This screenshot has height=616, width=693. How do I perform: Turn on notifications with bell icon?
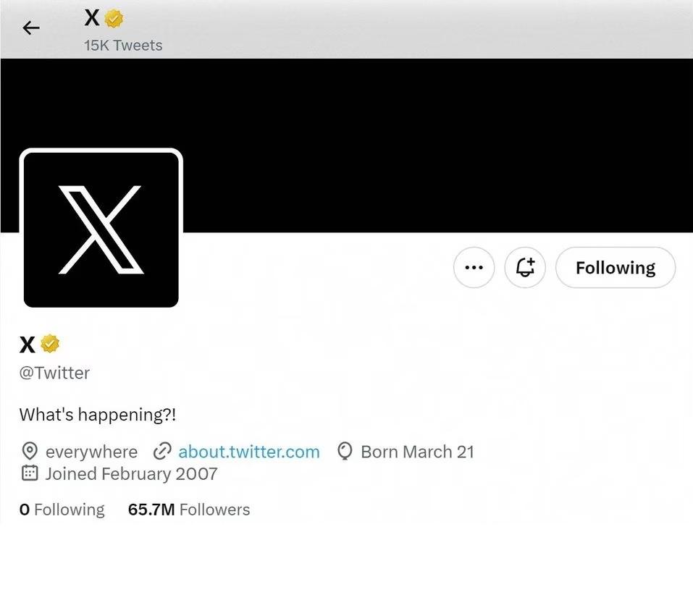[525, 268]
